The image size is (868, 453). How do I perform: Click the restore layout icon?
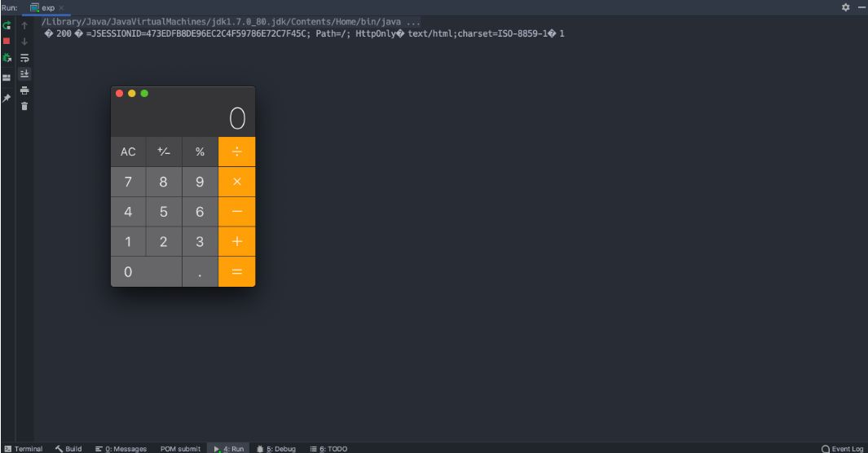pos(7,77)
